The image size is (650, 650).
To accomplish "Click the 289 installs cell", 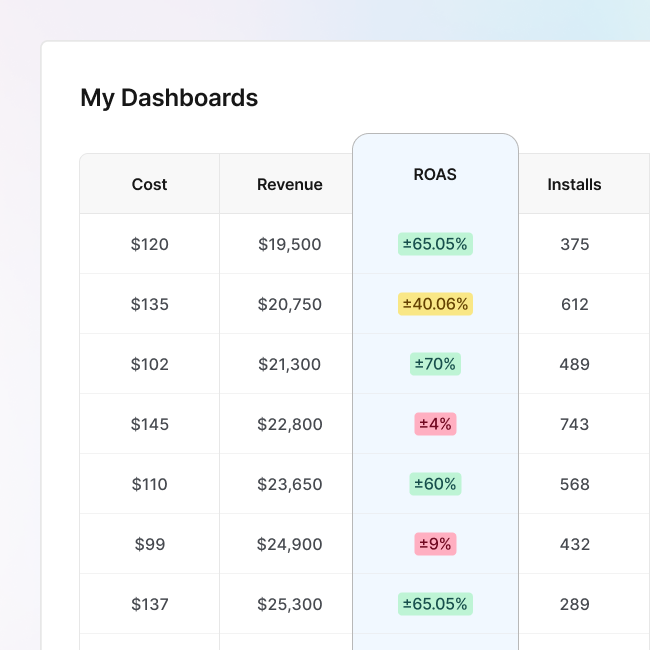I will pos(574,604).
